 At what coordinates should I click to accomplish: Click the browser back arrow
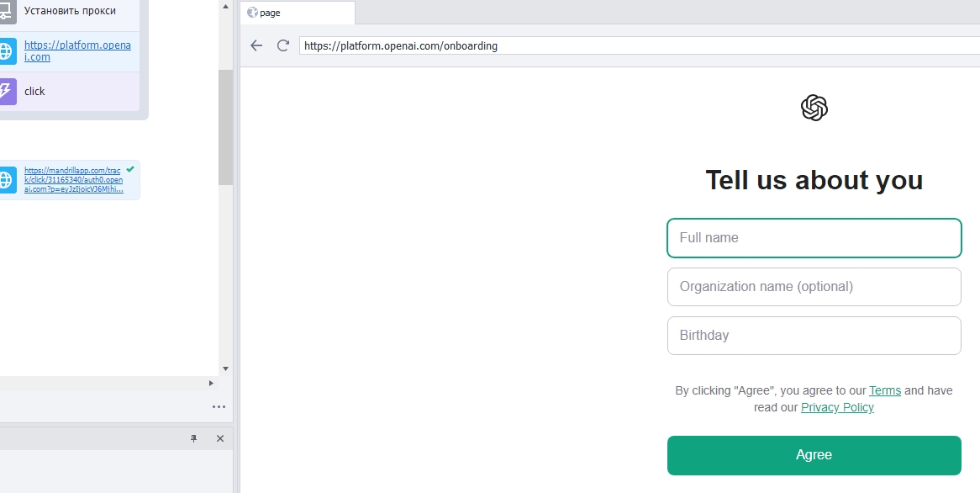(257, 45)
